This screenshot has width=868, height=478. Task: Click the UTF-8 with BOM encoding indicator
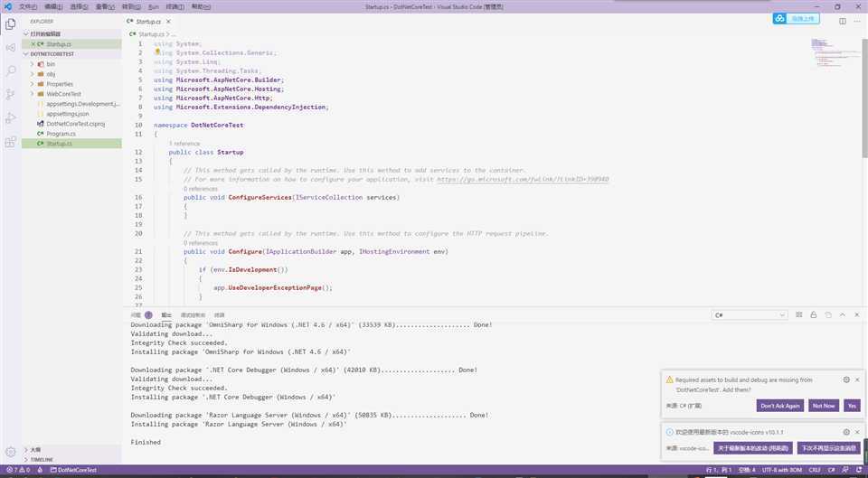click(x=782, y=470)
